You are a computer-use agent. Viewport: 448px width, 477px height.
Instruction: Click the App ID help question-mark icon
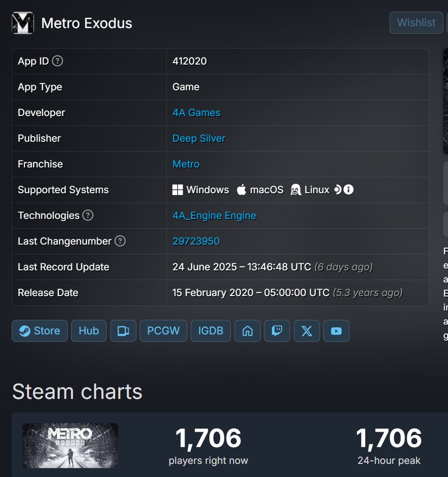coord(57,61)
